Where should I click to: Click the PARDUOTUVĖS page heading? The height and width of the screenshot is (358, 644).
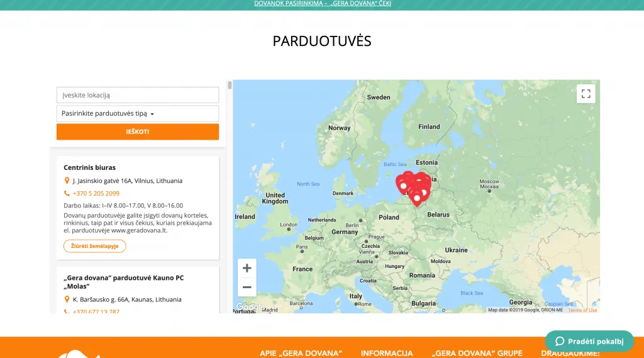(x=322, y=41)
